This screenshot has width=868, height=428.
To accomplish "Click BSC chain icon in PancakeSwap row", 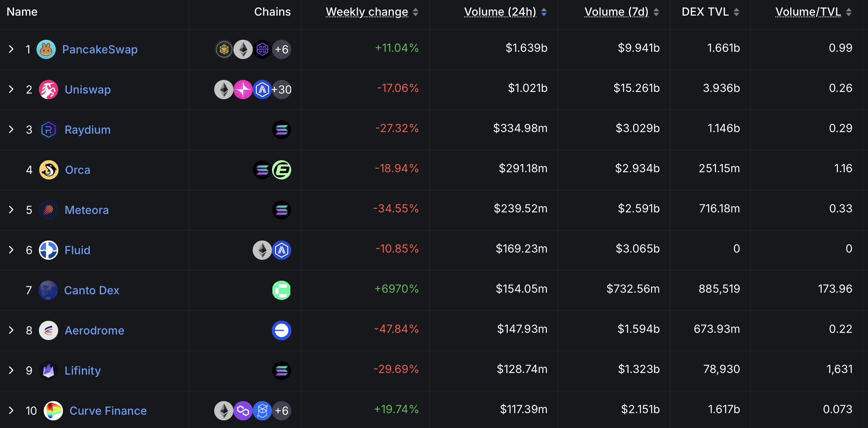I will [x=224, y=49].
